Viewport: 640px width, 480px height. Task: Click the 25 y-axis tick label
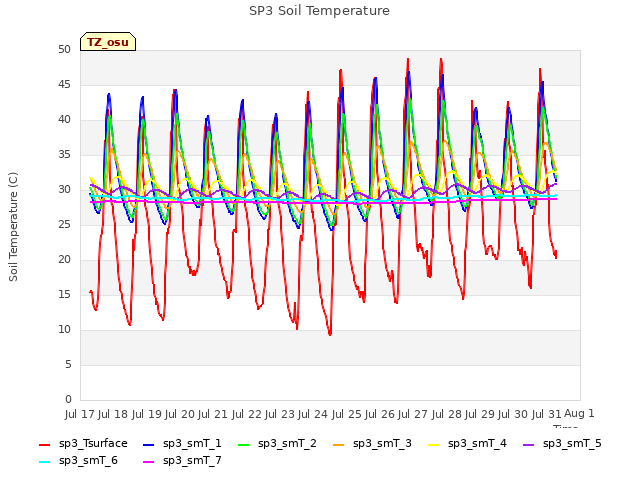click(64, 224)
